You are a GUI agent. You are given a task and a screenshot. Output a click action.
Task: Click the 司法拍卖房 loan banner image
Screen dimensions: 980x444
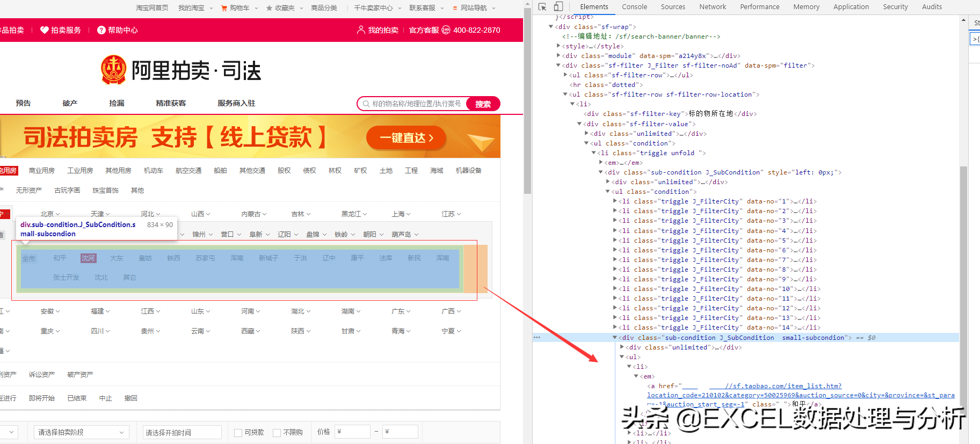click(250, 136)
